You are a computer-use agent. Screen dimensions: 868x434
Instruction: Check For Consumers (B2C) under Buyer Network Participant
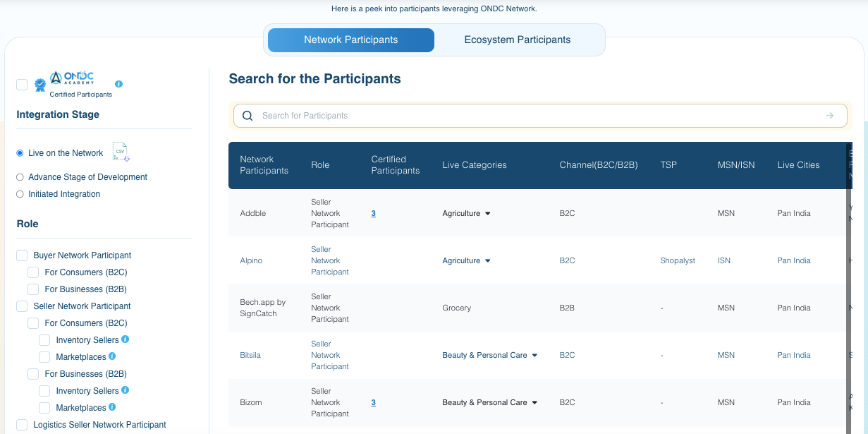pos(33,272)
